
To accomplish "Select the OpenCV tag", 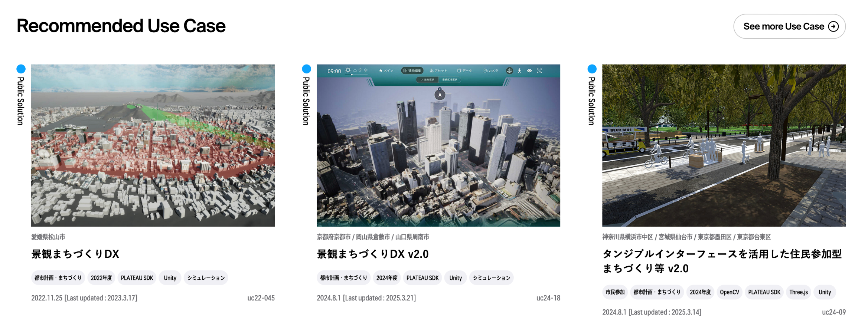I will pos(729,292).
